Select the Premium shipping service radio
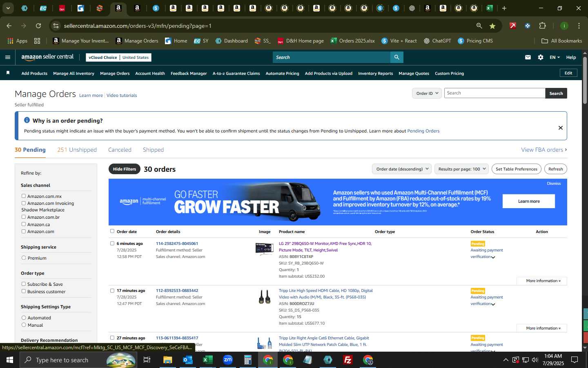 pyautogui.click(x=24, y=258)
